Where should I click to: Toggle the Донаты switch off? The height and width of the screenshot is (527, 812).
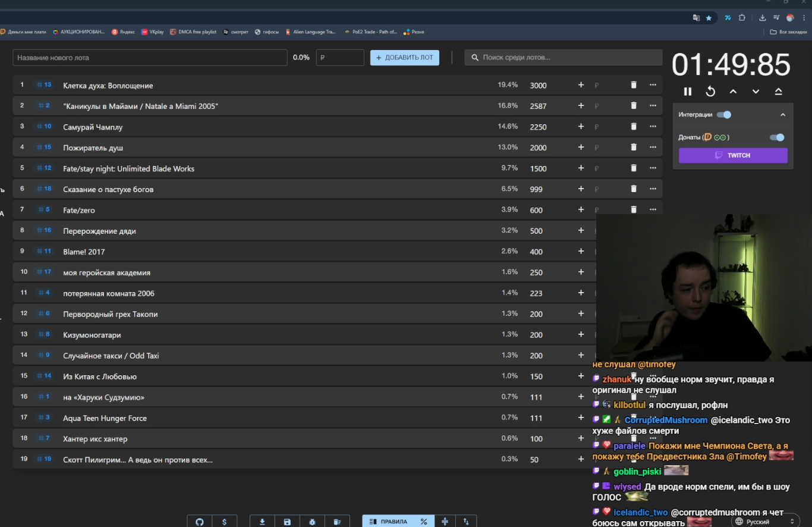[777, 137]
